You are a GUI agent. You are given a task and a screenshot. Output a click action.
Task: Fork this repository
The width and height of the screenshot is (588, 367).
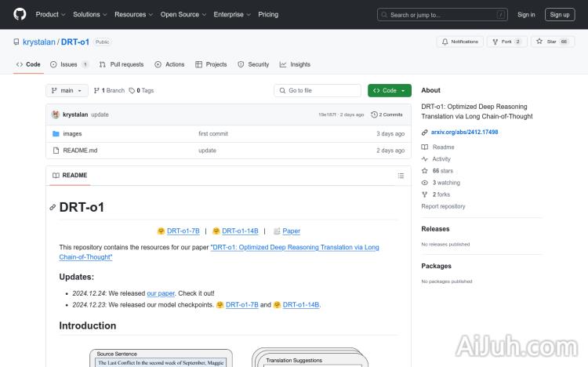[503, 42]
